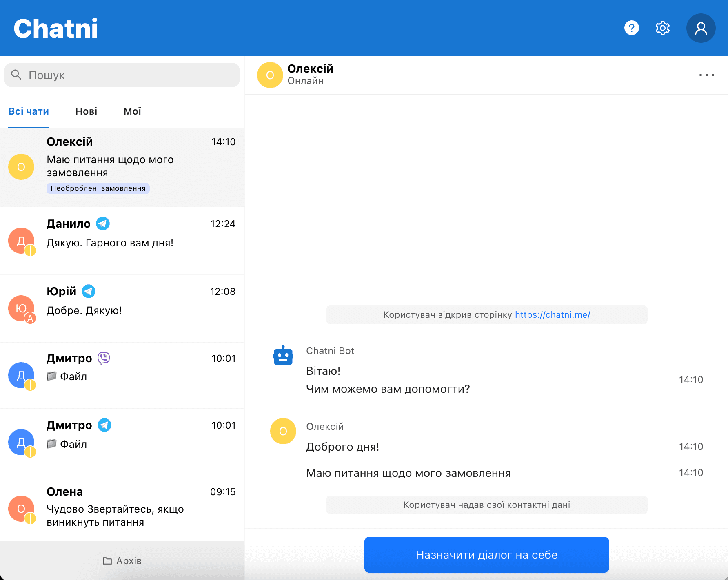Open the user profile avatar
This screenshot has width=728, height=580.
point(701,28)
